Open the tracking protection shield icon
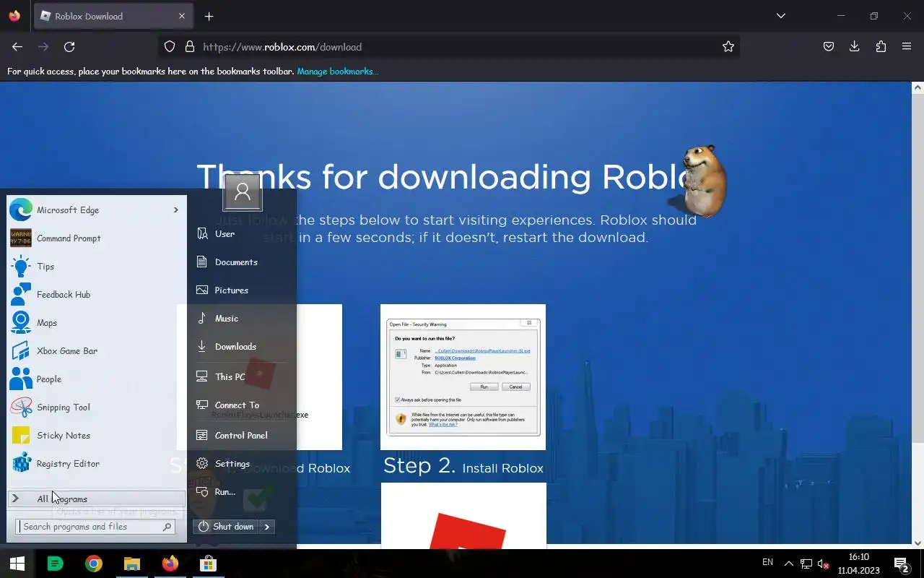 click(170, 47)
